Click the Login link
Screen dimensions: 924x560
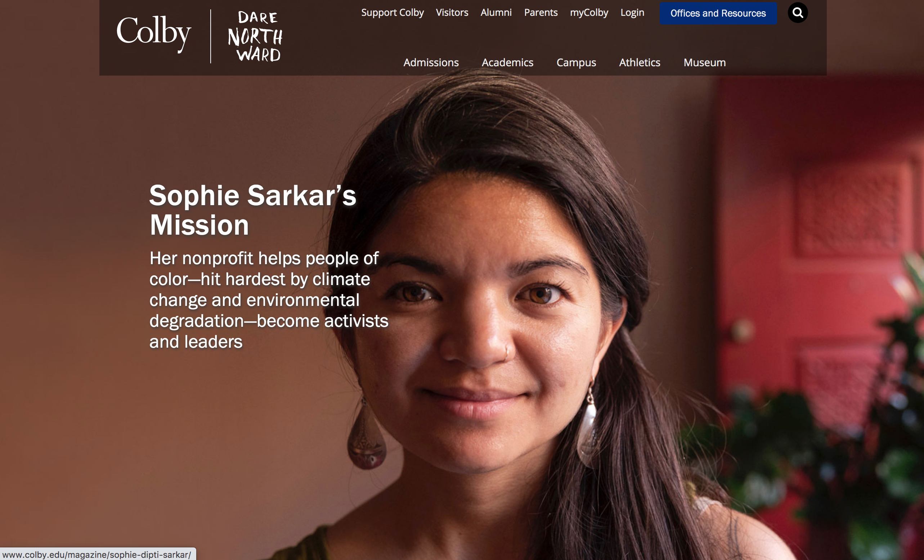pyautogui.click(x=632, y=12)
